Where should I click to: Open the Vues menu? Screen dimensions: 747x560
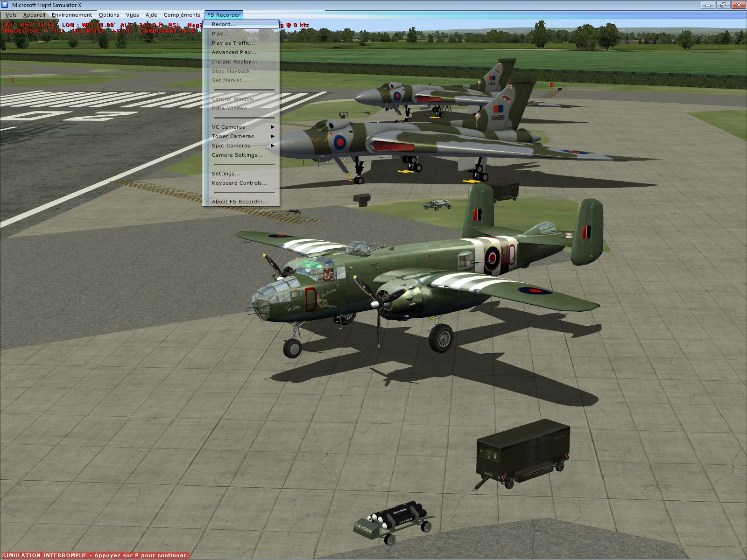(x=132, y=15)
